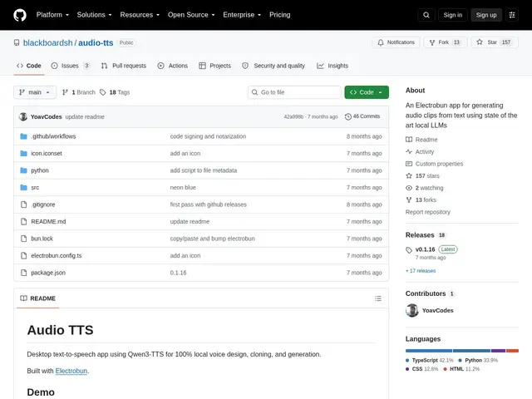Switch to the Issues tab
Screen dimensions: 532x399
(x=70, y=66)
